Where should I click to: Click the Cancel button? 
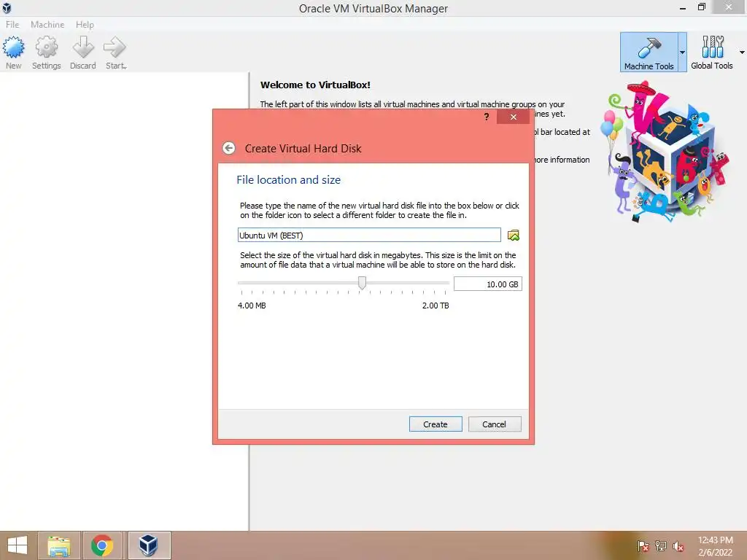(495, 424)
